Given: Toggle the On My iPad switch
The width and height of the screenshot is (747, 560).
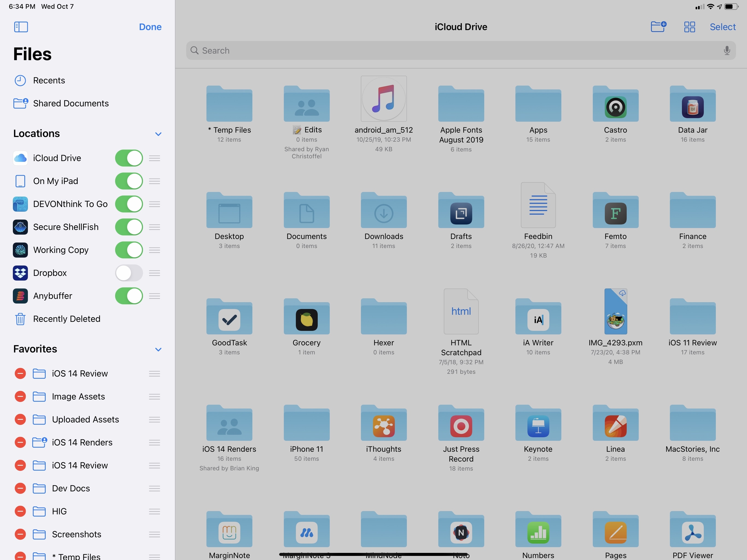Looking at the screenshot, I should tap(129, 181).
